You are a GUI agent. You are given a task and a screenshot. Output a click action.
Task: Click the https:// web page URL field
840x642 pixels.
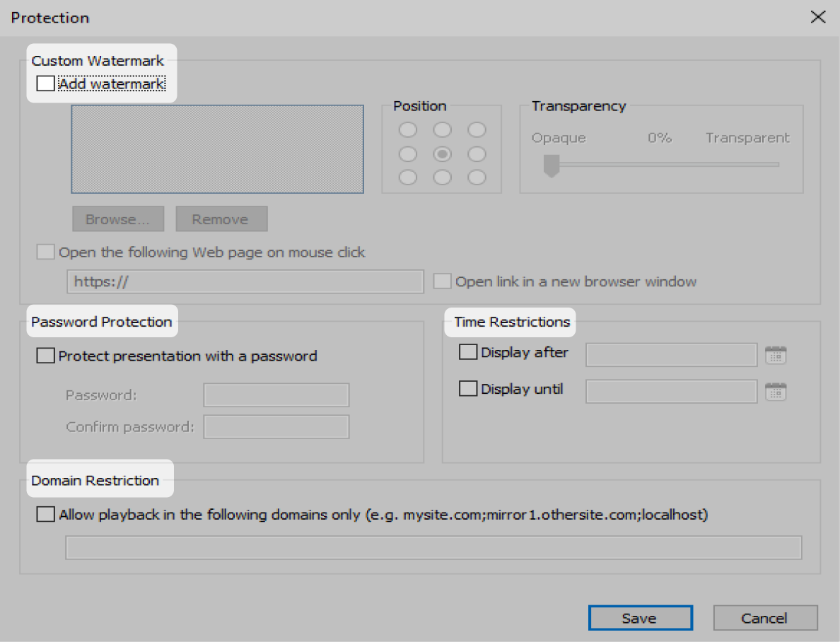(245, 281)
